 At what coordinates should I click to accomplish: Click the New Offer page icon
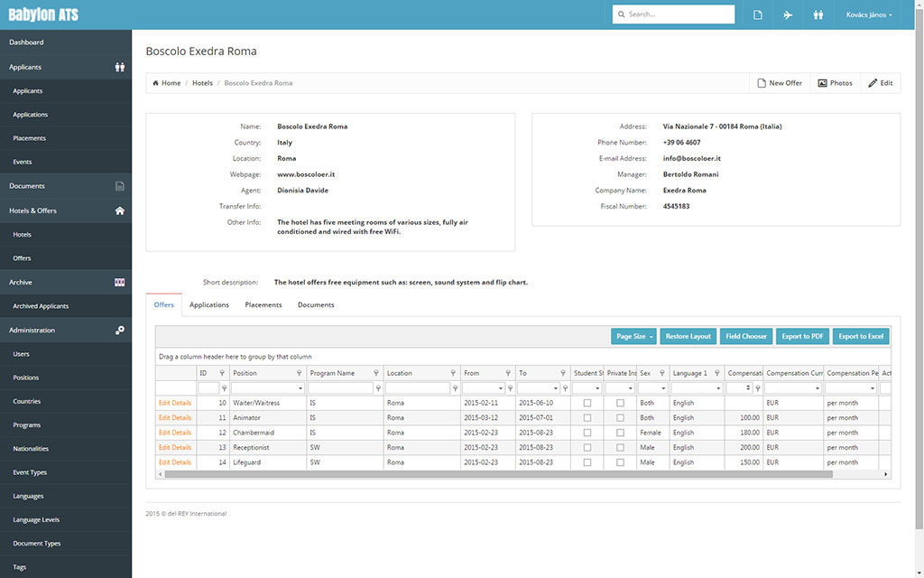(762, 83)
